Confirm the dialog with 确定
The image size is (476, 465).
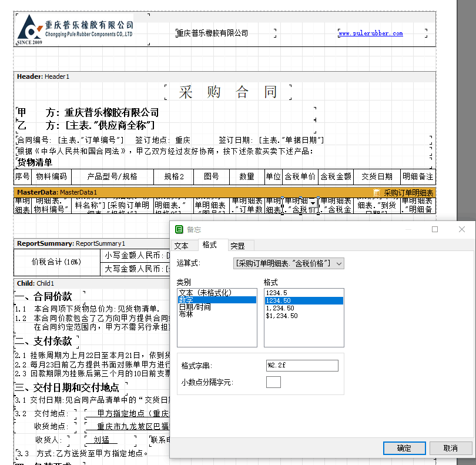coord(404,448)
